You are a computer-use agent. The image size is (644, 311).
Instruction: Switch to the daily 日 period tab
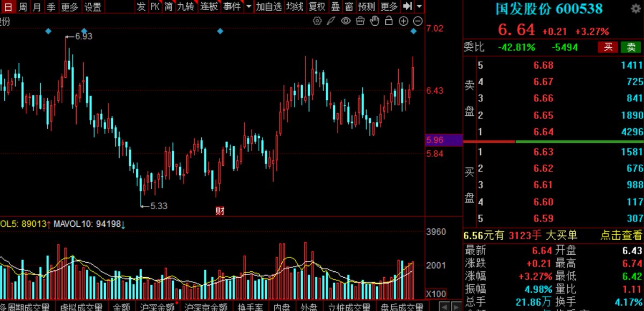click(x=8, y=6)
